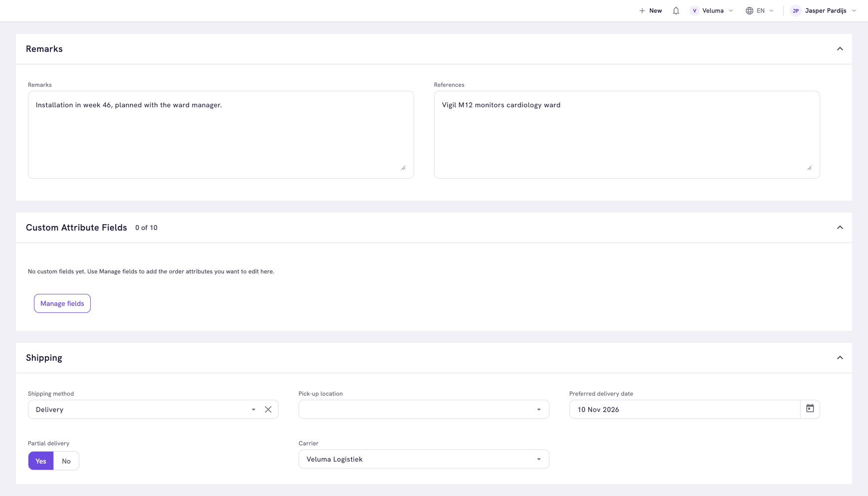Viewport: 868px width, 496px height.
Task: Click the JP user avatar
Action: (x=796, y=10)
